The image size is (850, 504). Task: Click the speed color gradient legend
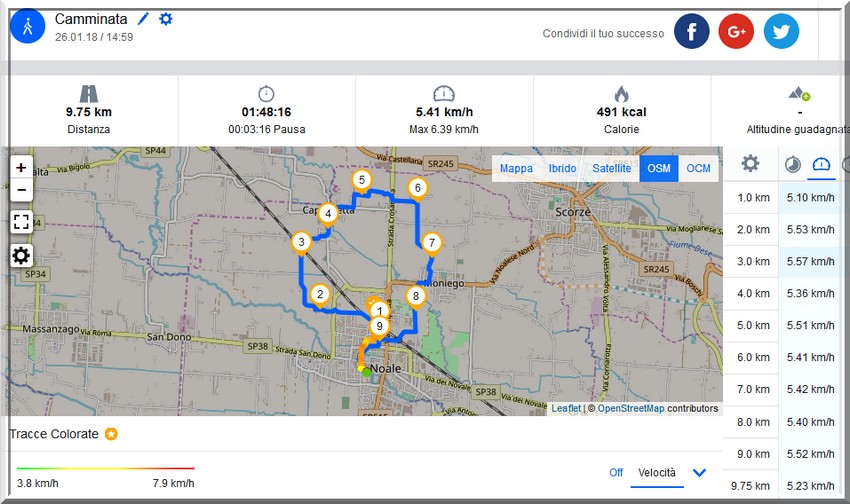pos(106,468)
